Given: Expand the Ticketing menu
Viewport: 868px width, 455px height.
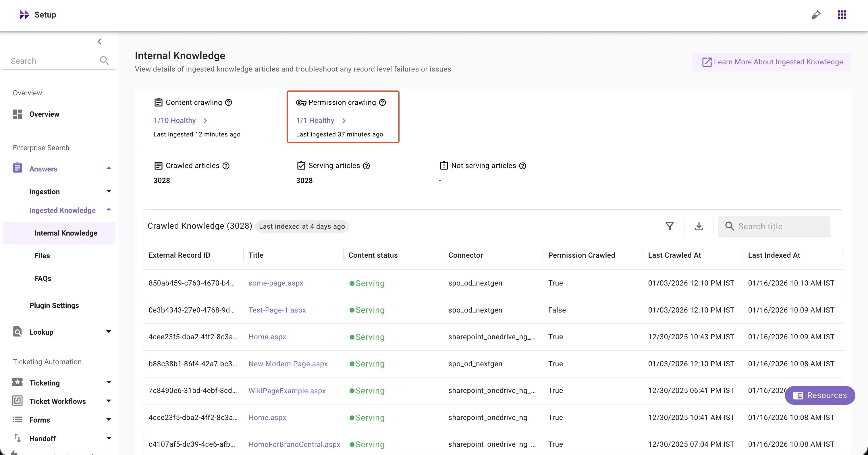Looking at the screenshot, I should coord(109,383).
